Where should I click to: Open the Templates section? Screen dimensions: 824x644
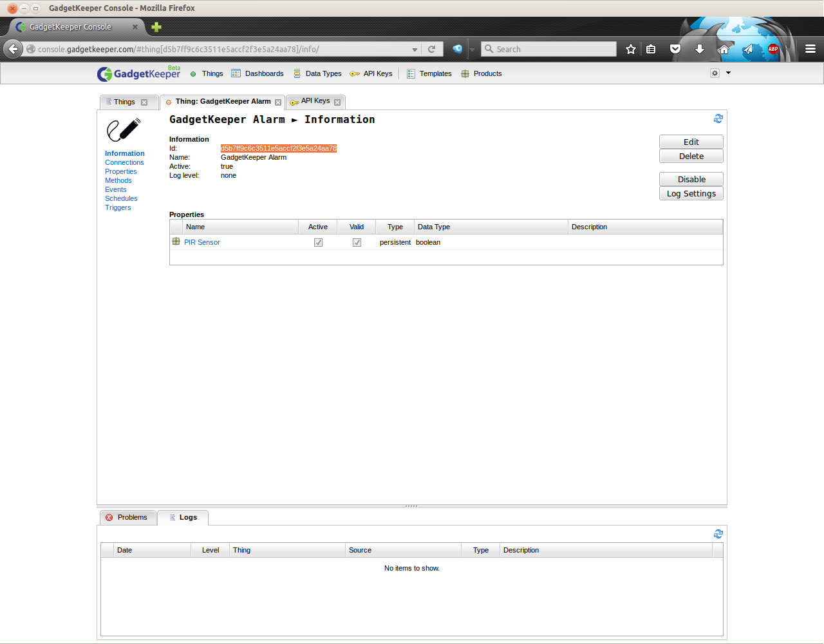(x=429, y=73)
